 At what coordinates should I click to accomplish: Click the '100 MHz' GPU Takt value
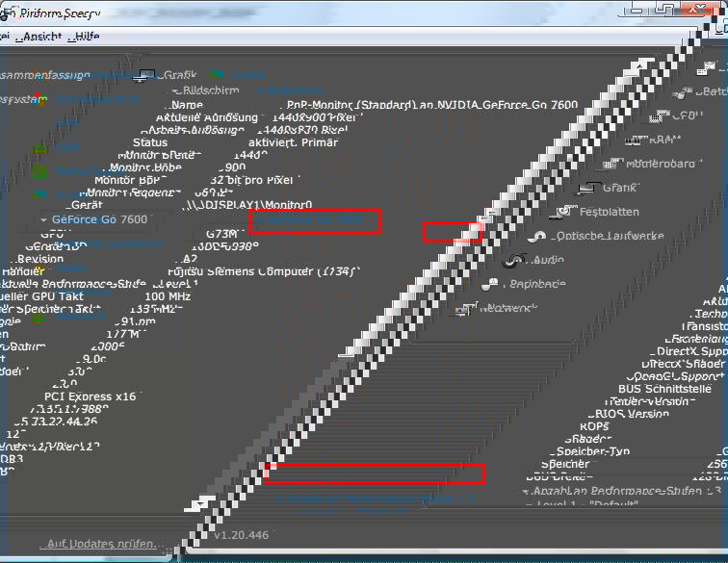(168, 296)
